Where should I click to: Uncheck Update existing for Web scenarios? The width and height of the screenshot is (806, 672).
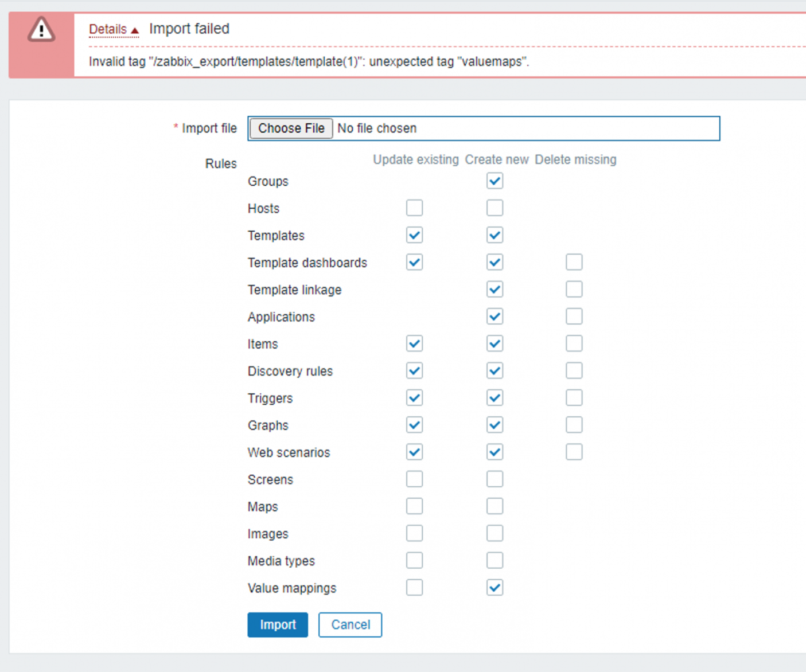point(414,452)
